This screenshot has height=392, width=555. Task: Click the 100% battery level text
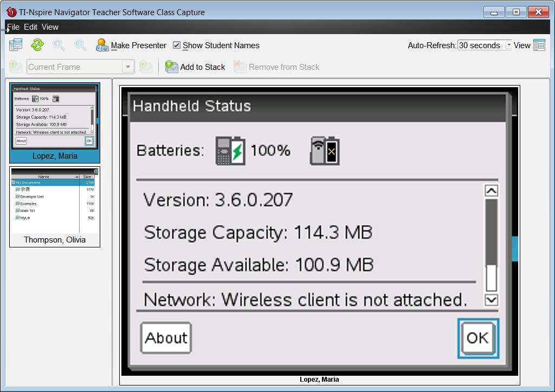click(270, 151)
